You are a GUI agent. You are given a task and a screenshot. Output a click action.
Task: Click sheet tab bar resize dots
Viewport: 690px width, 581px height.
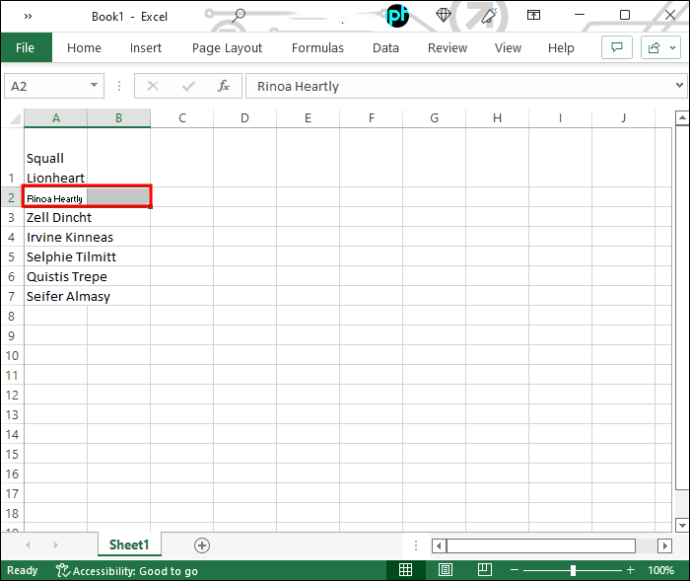[x=416, y=546]
